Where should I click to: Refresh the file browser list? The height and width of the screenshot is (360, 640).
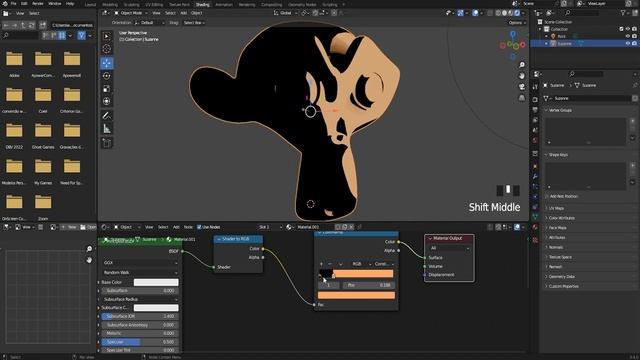pos(31,25)
